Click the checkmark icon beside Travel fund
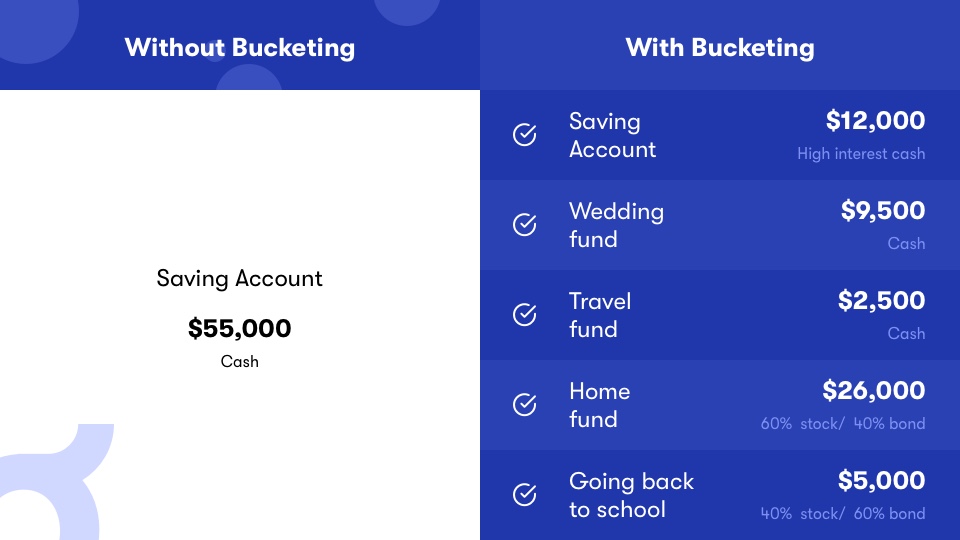 click(x=525, y=315)
